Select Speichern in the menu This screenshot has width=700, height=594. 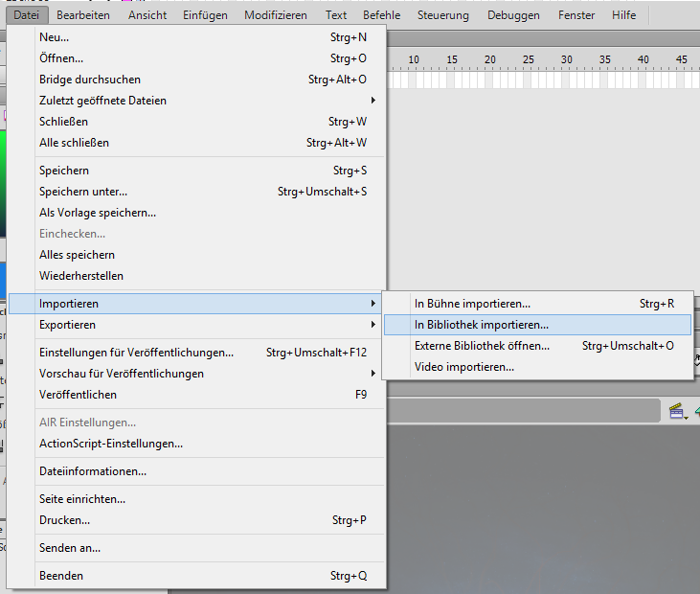point(196,171)
